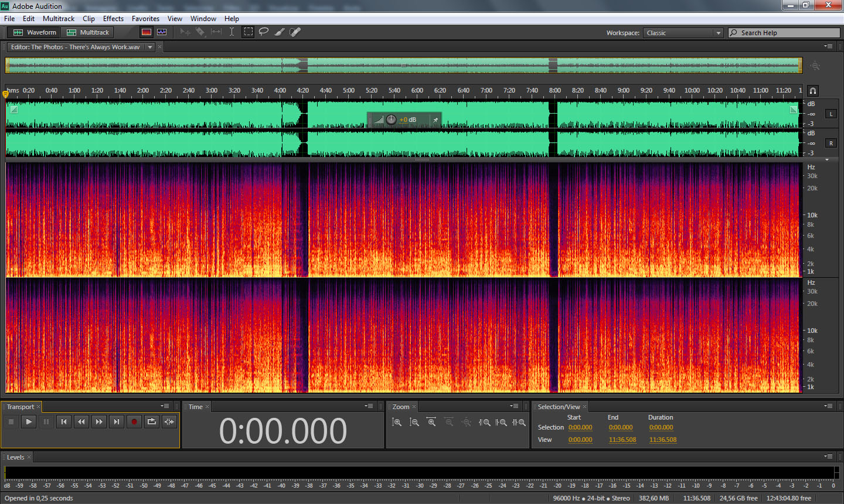Image resolution: width=844 pixels, height=504 pixels.
Task: Open the Transport panel options menu
Action: click(165, 406)
